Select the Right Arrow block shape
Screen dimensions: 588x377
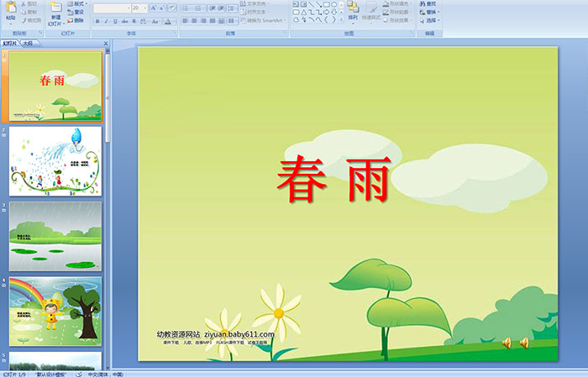click(x=326, y=13)
